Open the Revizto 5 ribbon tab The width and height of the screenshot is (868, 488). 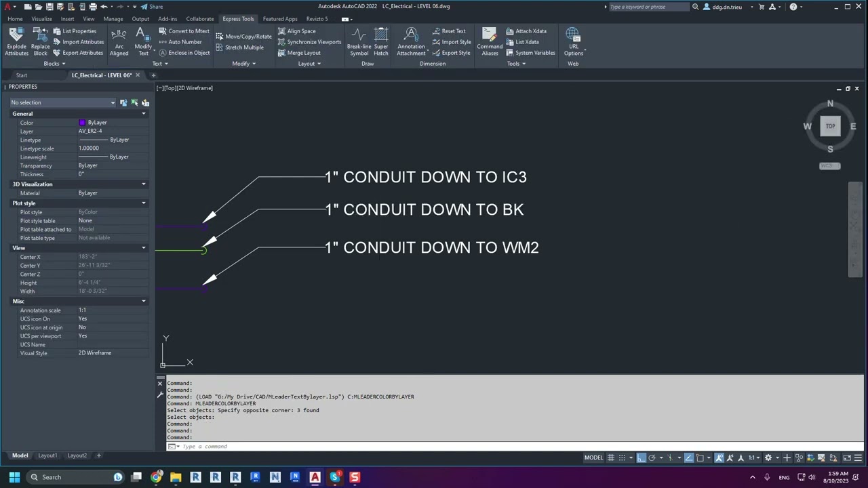pos(317,19)
